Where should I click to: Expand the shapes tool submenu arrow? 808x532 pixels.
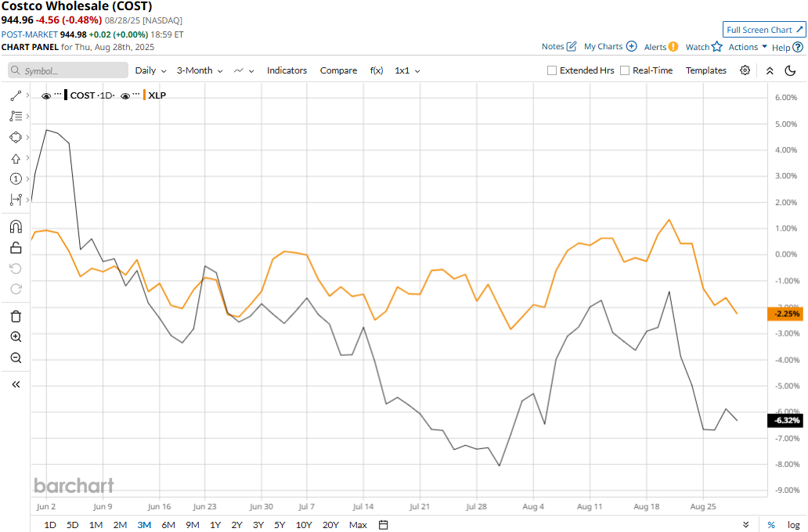[27, 137]
